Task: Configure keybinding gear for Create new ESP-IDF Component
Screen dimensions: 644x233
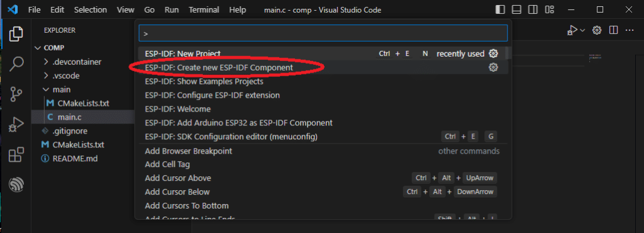Action: (493, 67)
